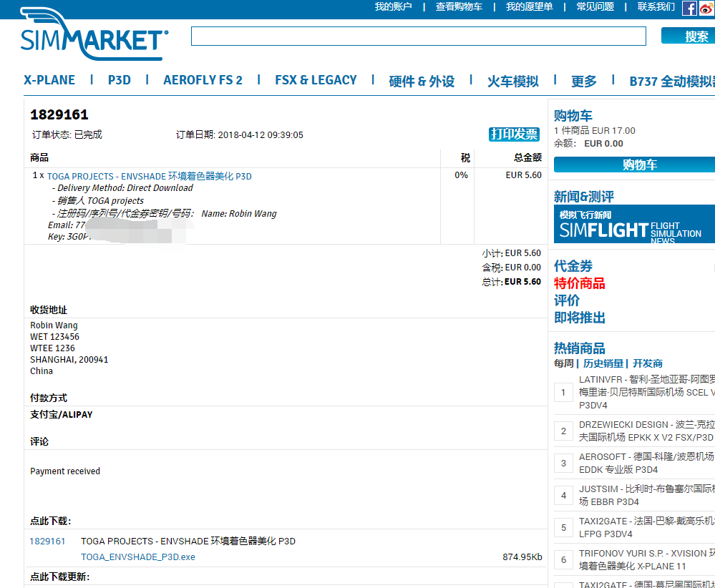Open the 新闻&测评 heading link
The height and width of the screenshot is (588, 715).
click(x=584, y=197)
